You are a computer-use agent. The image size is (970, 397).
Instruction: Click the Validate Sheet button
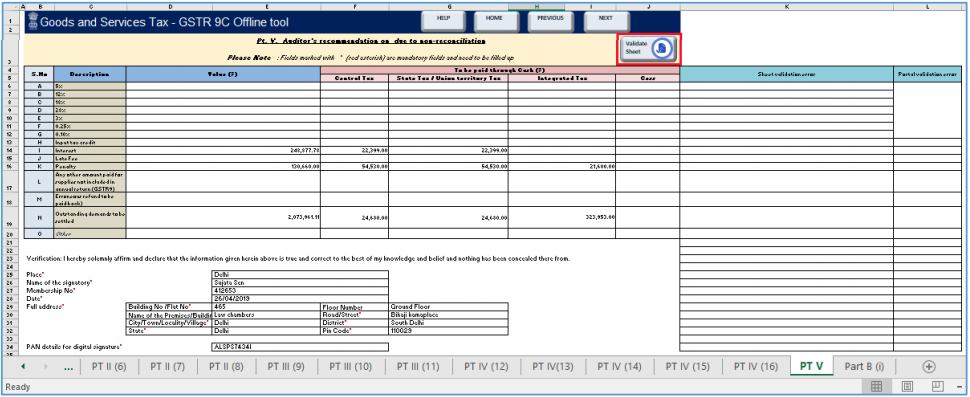tap(648, 49)
